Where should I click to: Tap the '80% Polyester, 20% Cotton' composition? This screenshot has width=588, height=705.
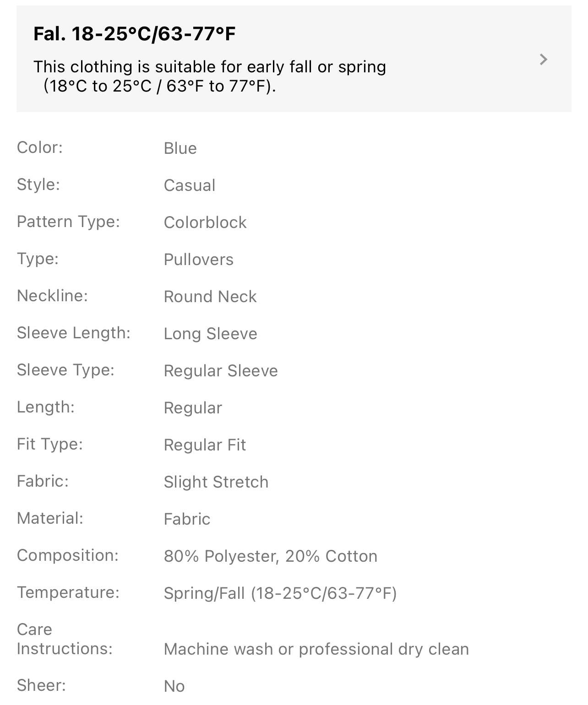(270, 556)
